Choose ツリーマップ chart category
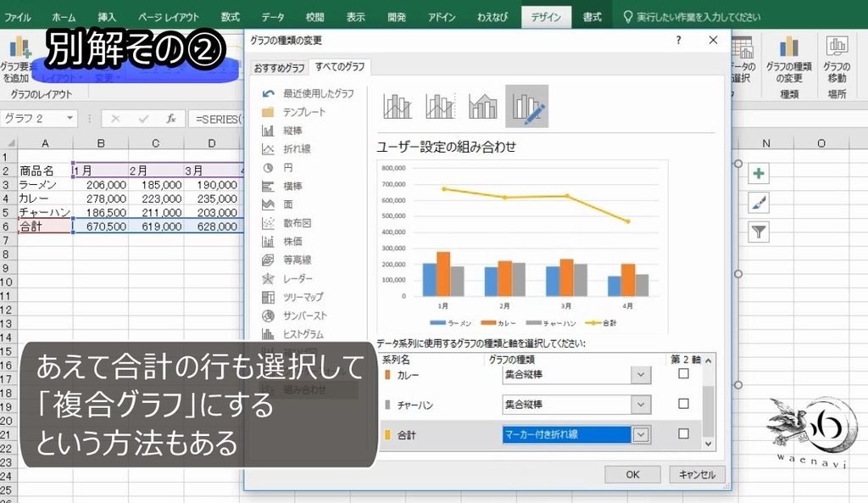 point(292,297)
